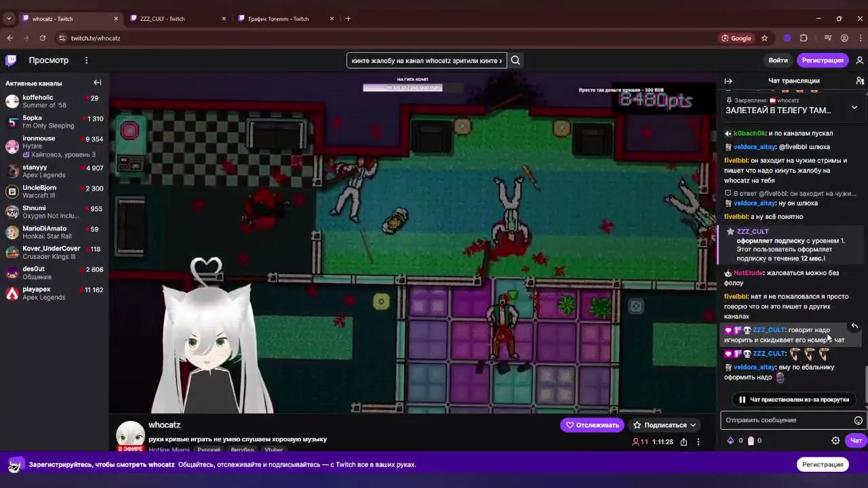Switch to the ZZZ_CULT - Twitch tab

pos(178,18)
